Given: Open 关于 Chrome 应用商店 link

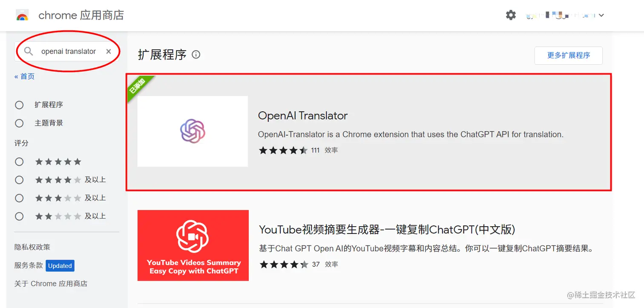Looking at the screenshot, I should click(51, 284).
